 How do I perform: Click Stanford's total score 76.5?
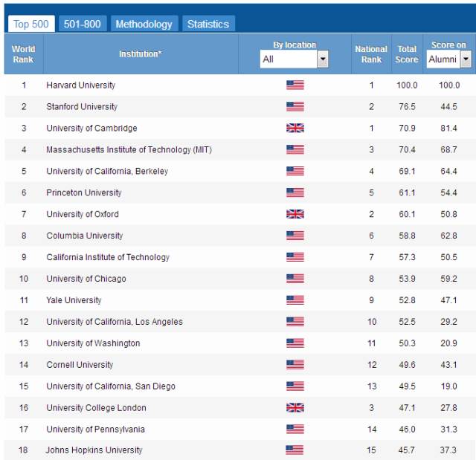[407, 107]
